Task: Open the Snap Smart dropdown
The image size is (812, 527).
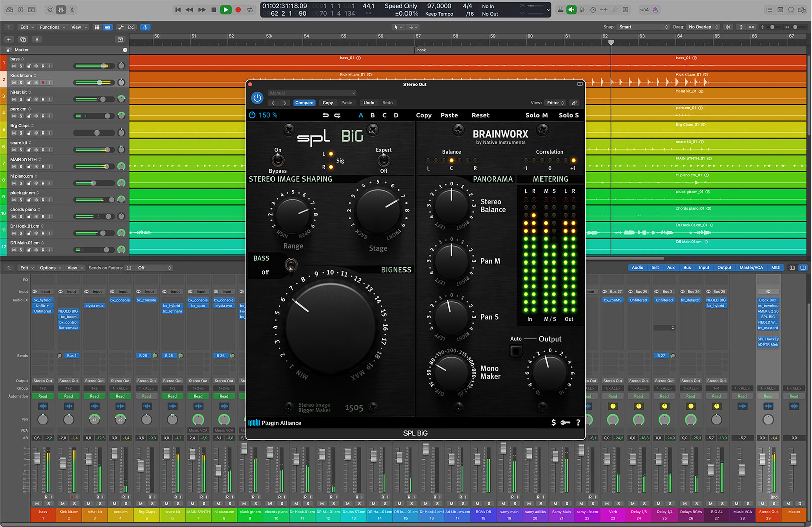Action: [644, 27]
